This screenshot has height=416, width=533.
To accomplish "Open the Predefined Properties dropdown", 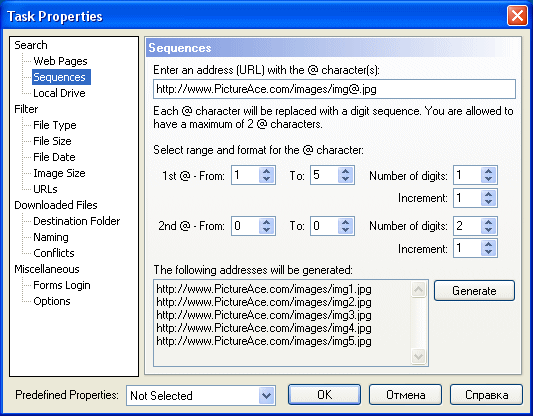I will click(266, 395).
